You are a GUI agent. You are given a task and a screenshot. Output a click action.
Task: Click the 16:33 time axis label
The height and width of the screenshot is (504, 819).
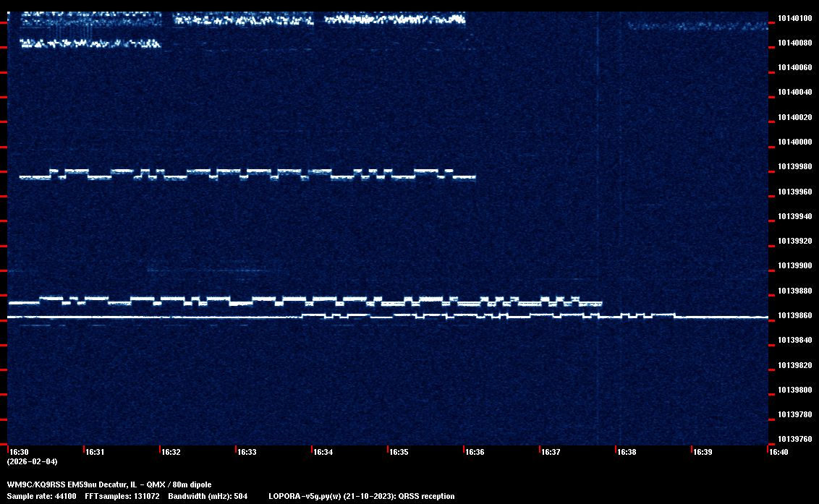pos(247,452)
